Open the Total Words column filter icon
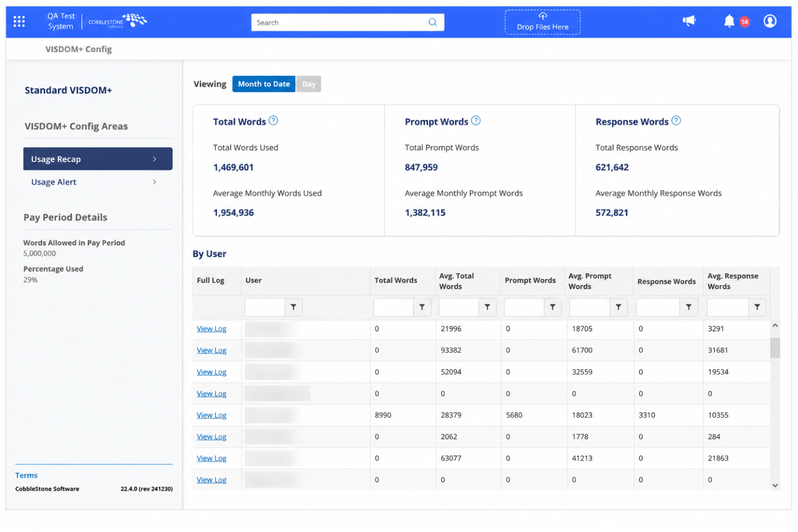Screen dimensions: 798x532 point(422,307)
